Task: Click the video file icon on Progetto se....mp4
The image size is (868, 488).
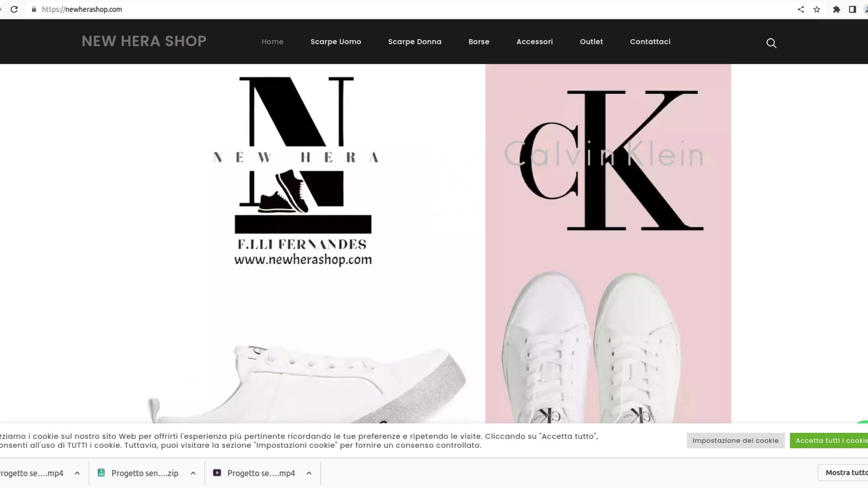Action: (217, 473)
